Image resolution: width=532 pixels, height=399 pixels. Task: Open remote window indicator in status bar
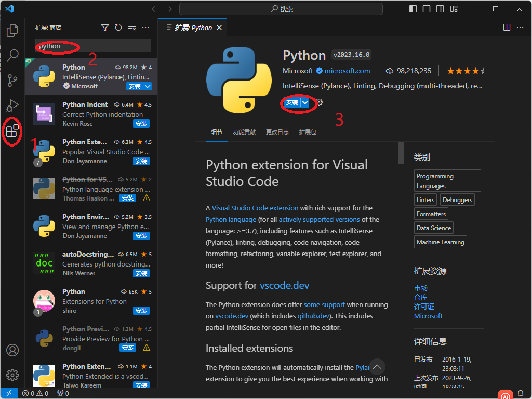tap(9, 393)
